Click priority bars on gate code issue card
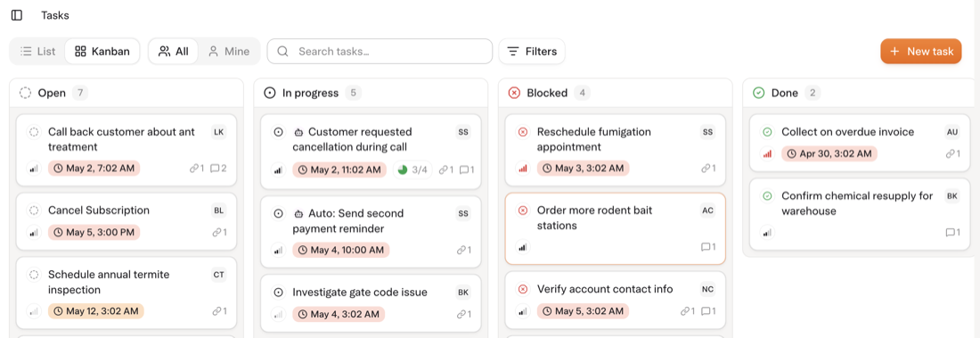Screen dimensions: 980x338 click(278, 314)
